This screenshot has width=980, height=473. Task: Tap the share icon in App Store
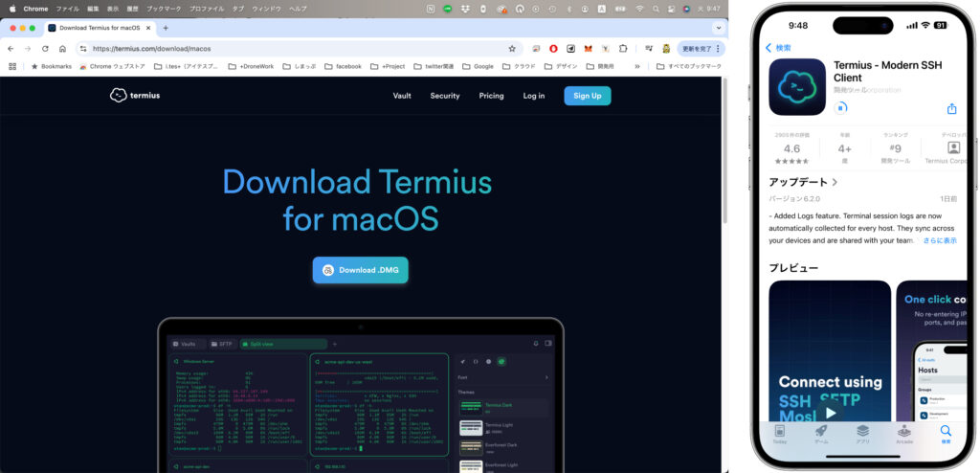point(952,108)
